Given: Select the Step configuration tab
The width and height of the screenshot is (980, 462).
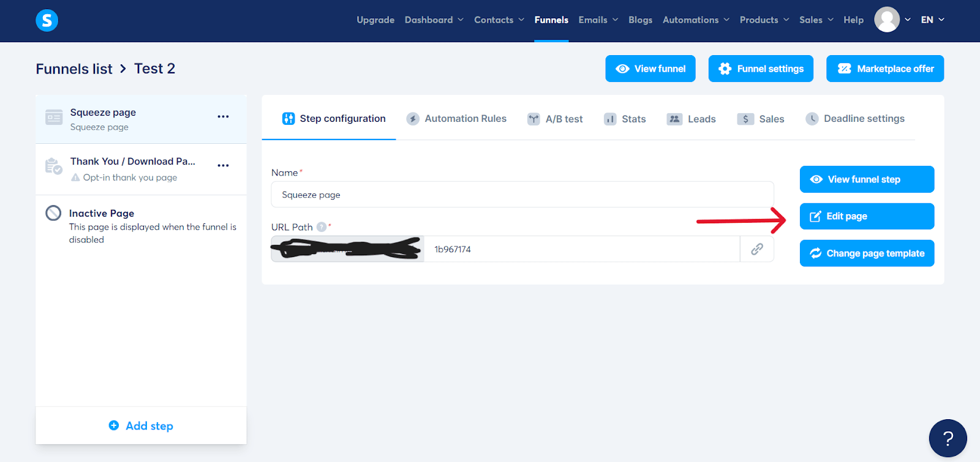Looking at the screenshot, I should coord(334,119).
